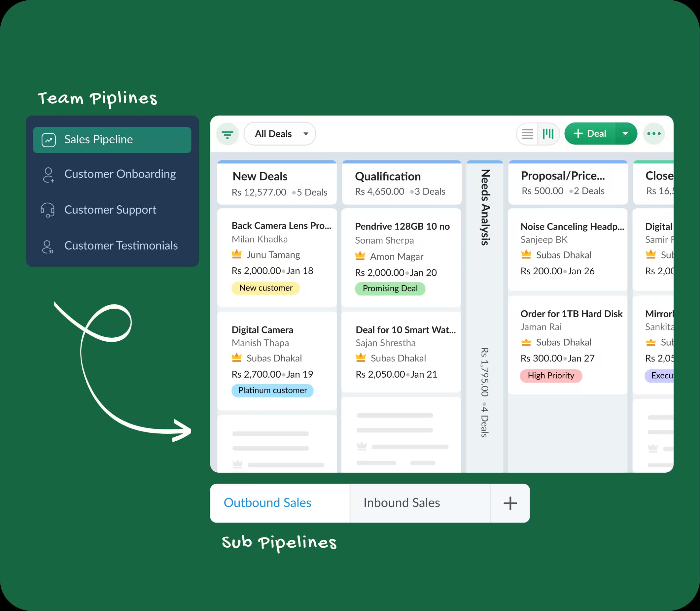Click crown icon beside Amon Magar
Screen dimensions: 700x611
pos(360,256)
